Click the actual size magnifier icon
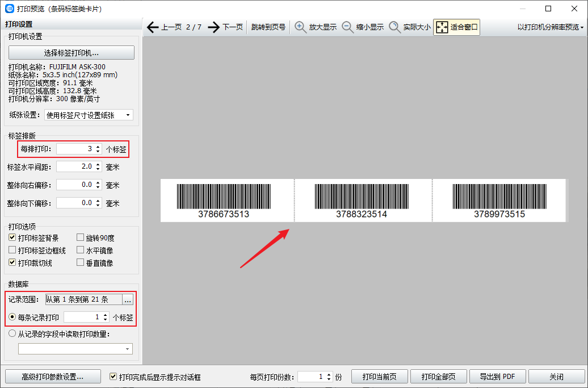Screen dimensions: 588x388 point(394,27)
